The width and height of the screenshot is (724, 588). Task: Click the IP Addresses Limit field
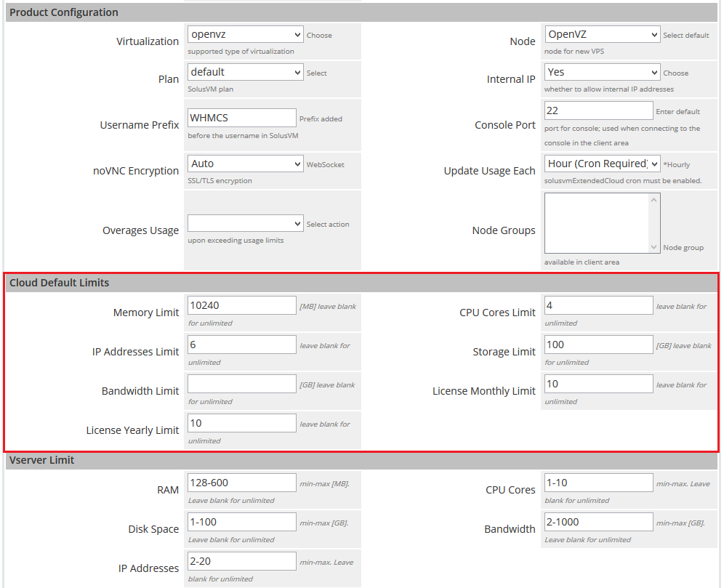242,345
